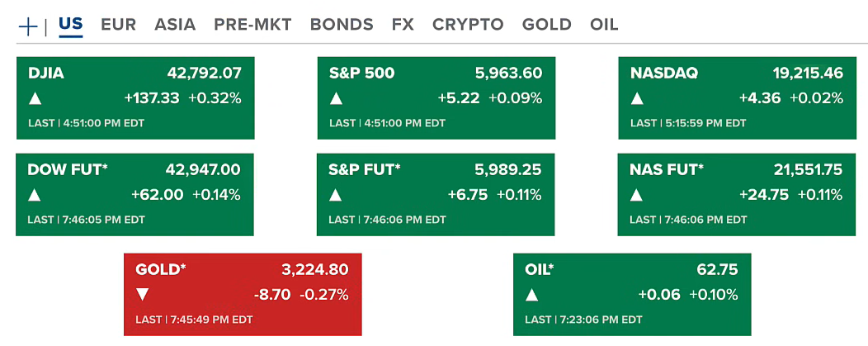Open the DJIA quote link
The width and height of the screenshot is (868, 346).
click(46, 73)
